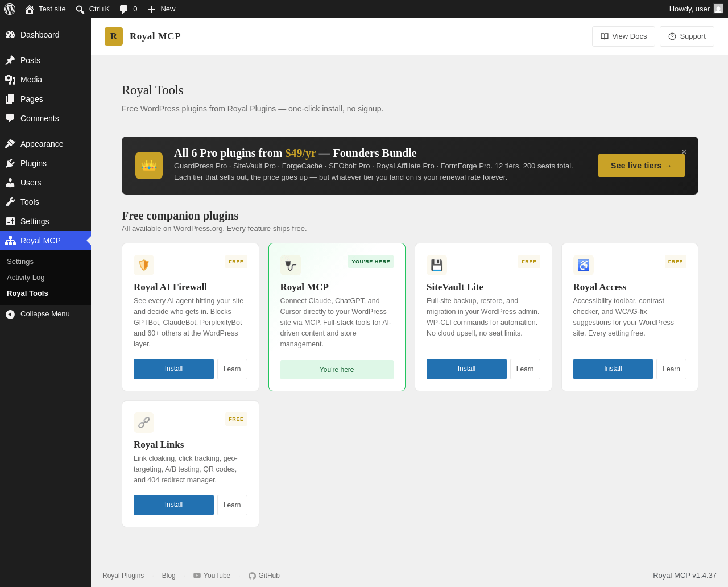The image size is (728, 587).
Task: Click the FREE badge on Royal Links
Action: 236,419
